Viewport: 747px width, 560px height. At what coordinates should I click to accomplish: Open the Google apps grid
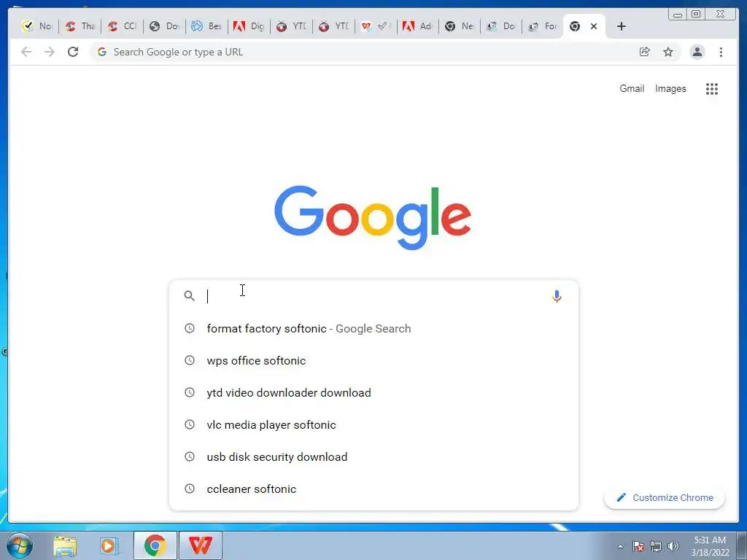pos(712,88)
